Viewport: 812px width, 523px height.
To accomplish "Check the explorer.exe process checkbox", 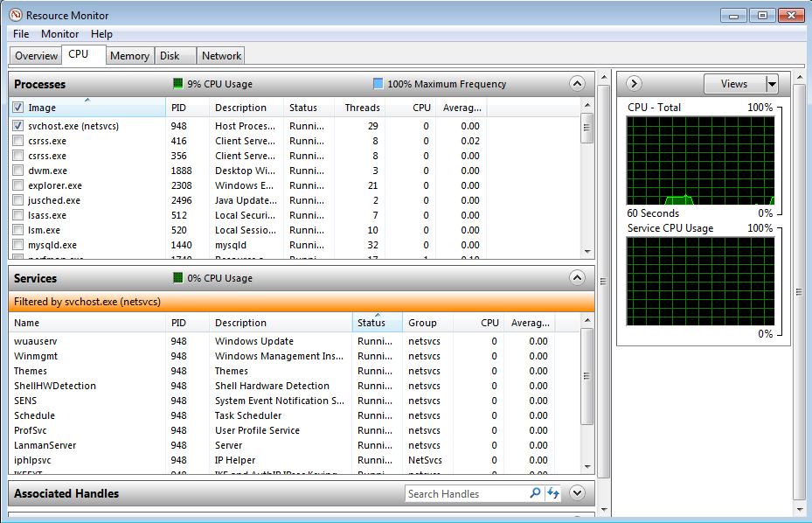I will pyautogui.click(x=18, y=185).
